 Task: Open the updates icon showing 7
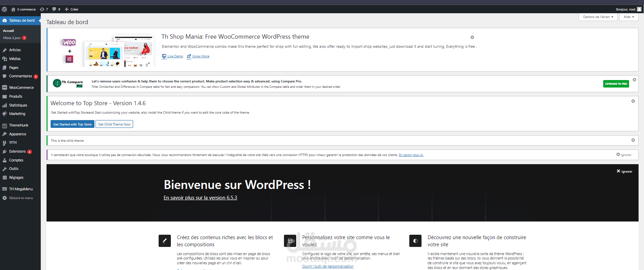tap(44, 9)
